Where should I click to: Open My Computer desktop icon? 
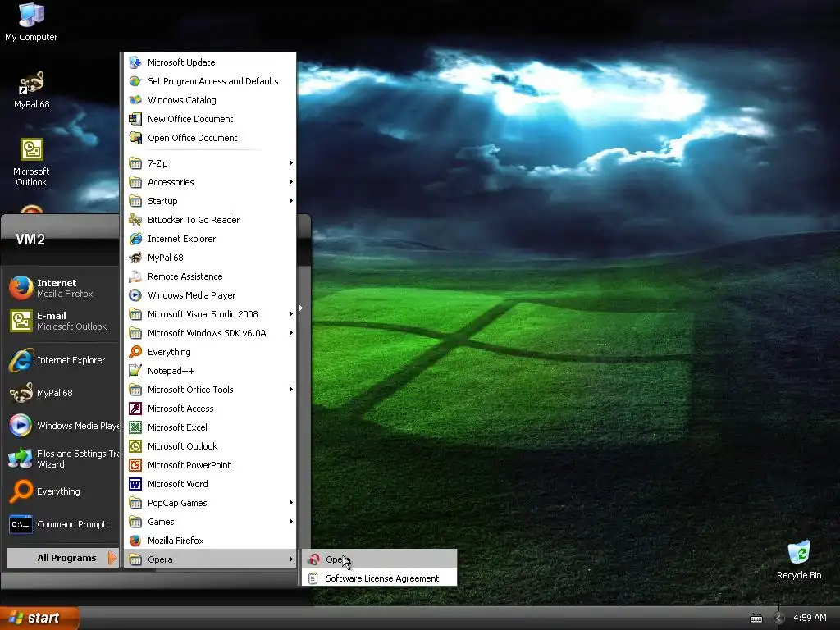[x=31, y=22]
